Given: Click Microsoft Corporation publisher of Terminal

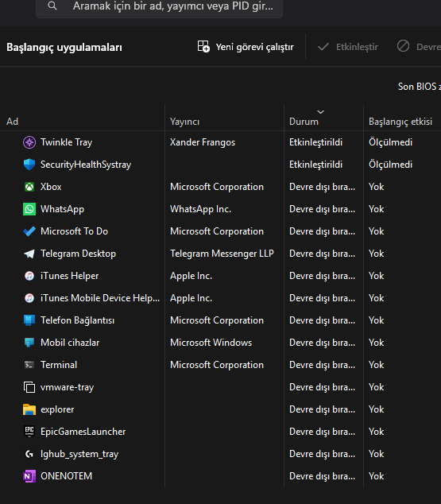Looking at the screenshot, I should click(x=216, y=365).
